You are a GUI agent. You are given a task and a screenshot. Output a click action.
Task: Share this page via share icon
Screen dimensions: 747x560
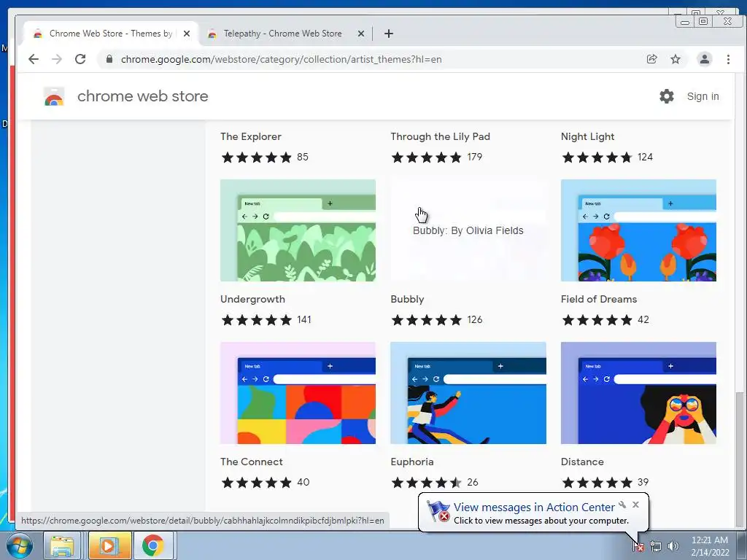tap(651, 59)
